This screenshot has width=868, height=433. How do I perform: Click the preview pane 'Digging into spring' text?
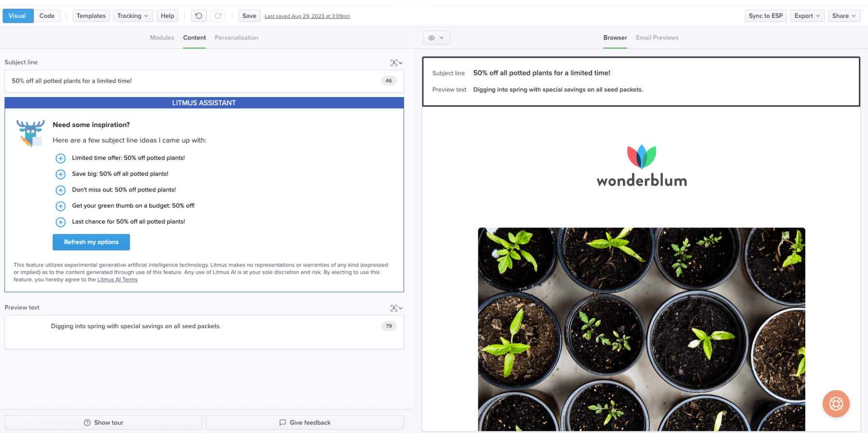(x=558, y=90)
